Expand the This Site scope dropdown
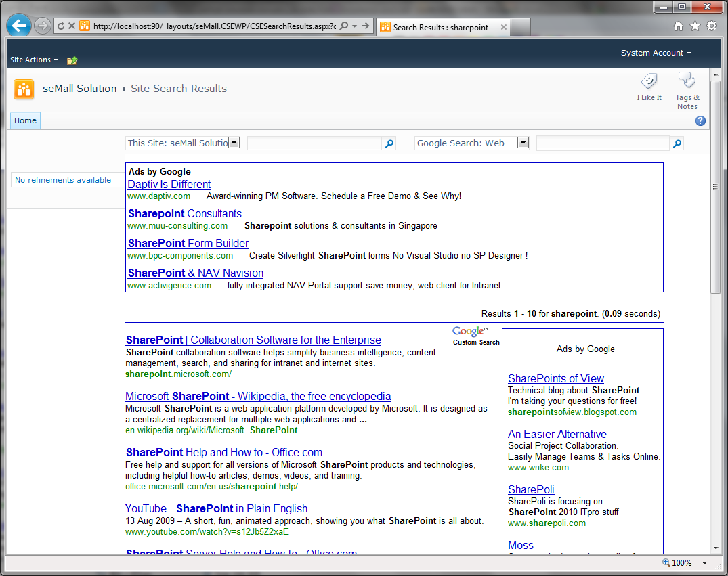 [x=234, y=143]
